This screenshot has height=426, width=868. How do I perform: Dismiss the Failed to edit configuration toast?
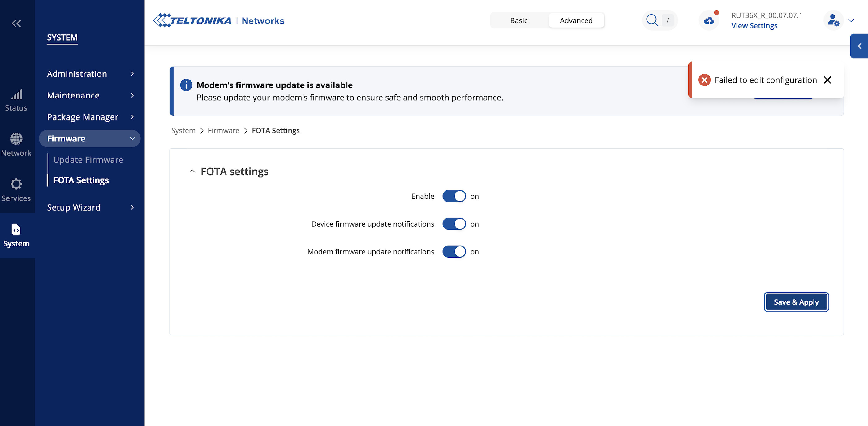(827, 80)
